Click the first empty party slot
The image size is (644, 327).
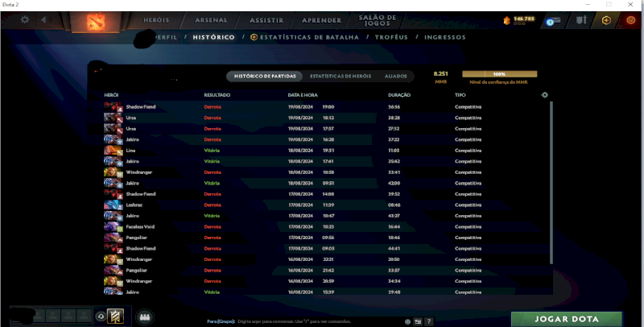tap(39, 316)
